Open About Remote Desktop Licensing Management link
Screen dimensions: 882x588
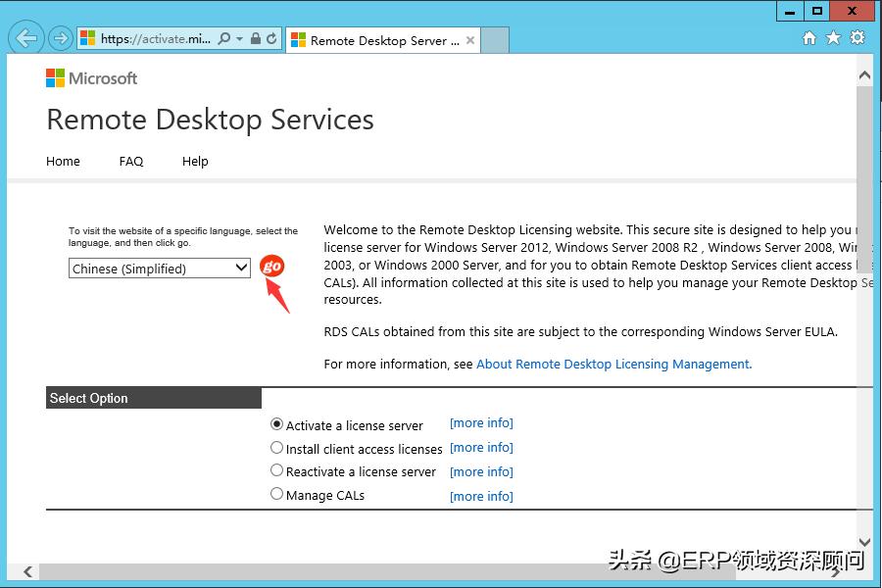(611, 364)
